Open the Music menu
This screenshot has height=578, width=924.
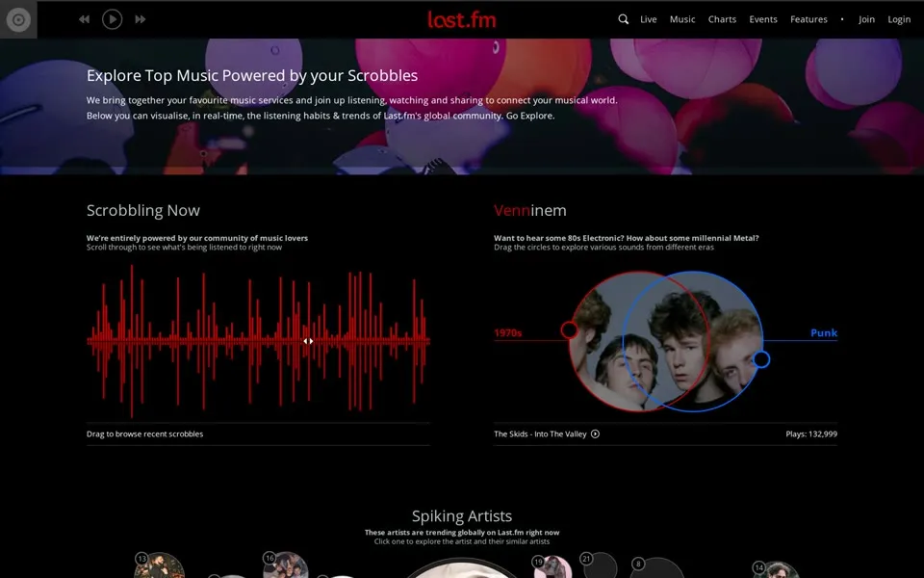682,19
